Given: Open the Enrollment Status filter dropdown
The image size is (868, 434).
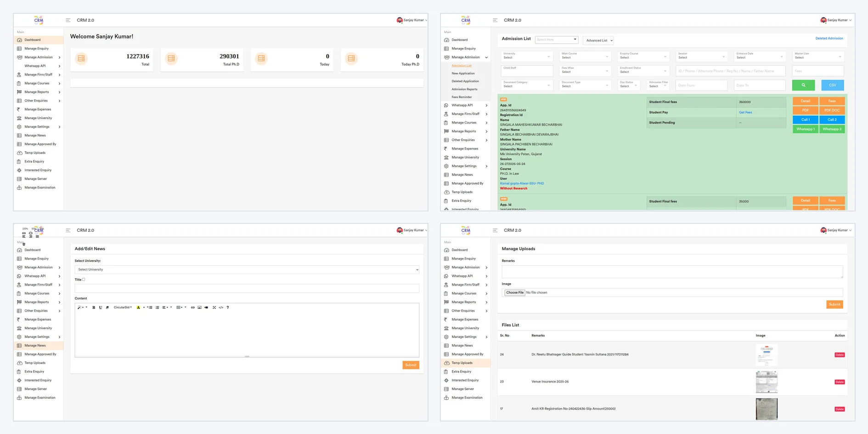Looking at the screenshot, I should (x=643, y=71).
